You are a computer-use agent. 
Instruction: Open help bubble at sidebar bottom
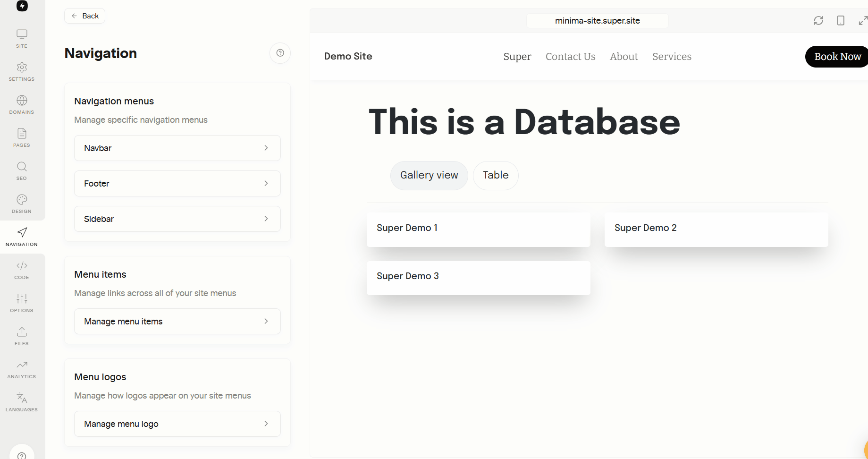(x=22, y=453)
